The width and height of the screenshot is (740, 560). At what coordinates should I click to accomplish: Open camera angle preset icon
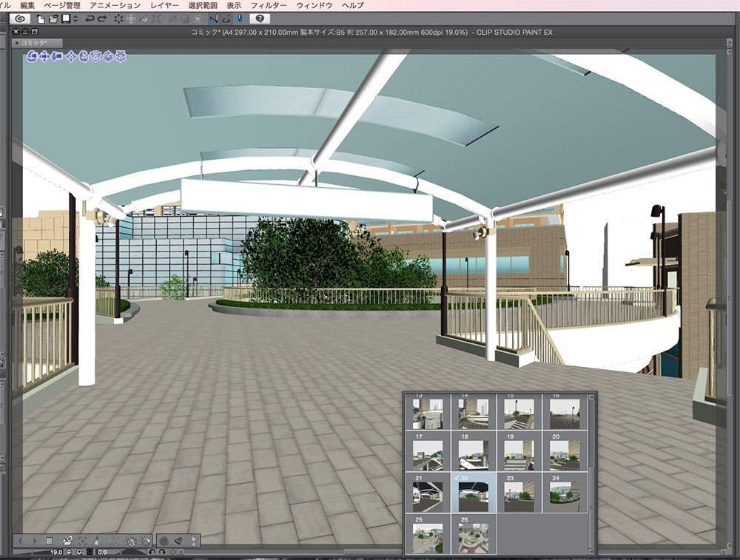[67, 540]
